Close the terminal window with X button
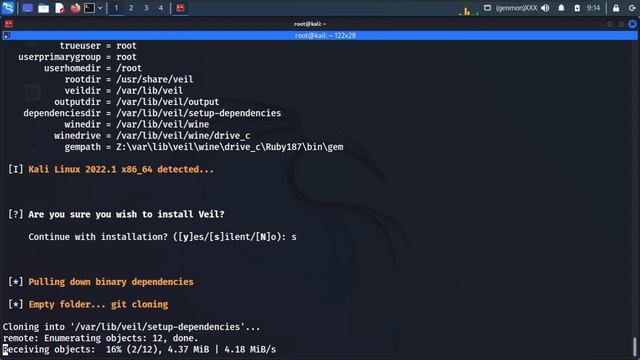 pyautogui.click(x=632, y=24)
